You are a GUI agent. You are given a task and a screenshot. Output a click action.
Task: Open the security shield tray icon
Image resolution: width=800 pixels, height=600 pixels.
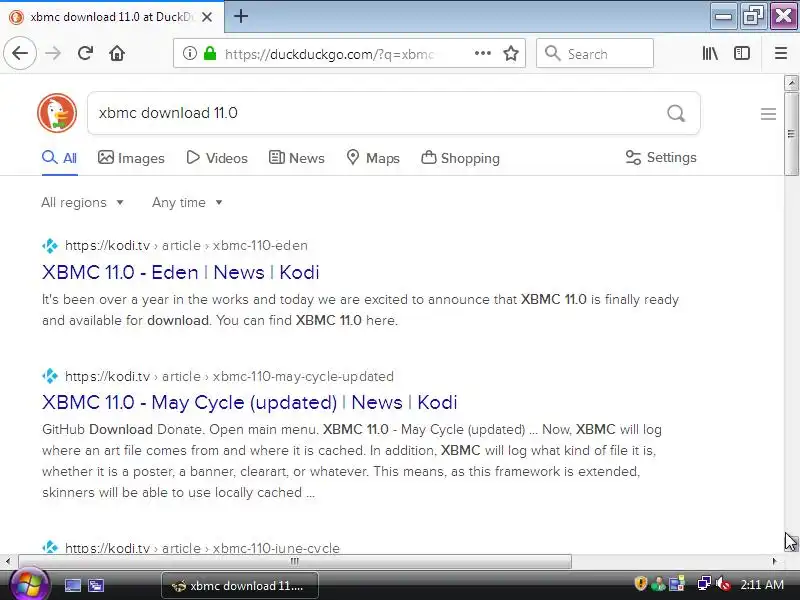point(640,584)
